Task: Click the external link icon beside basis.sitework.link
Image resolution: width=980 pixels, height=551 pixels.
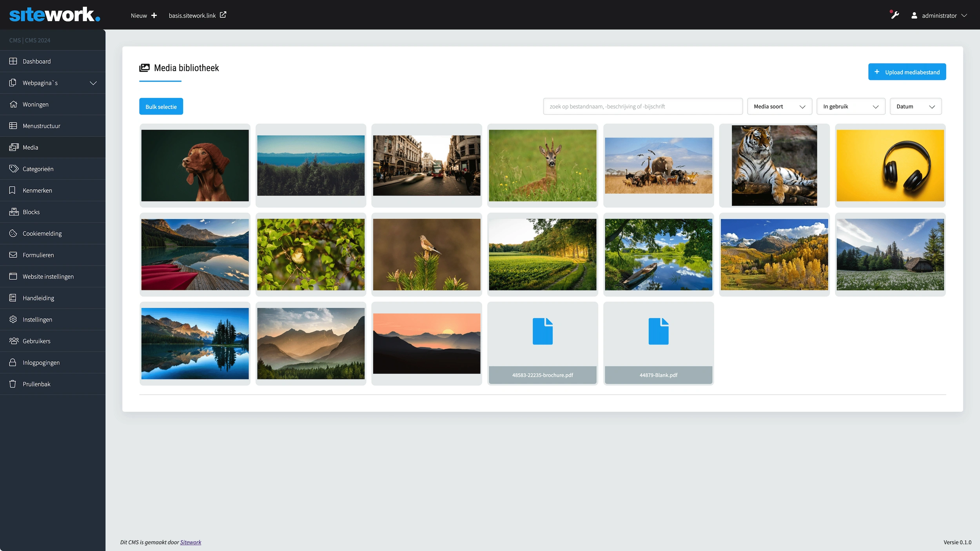Action: pos(223,15)
